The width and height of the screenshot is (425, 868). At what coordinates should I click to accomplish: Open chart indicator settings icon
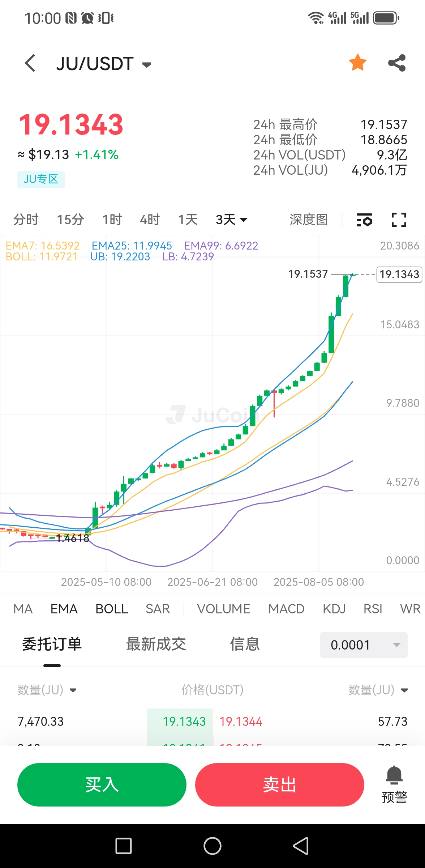(364, 220)
